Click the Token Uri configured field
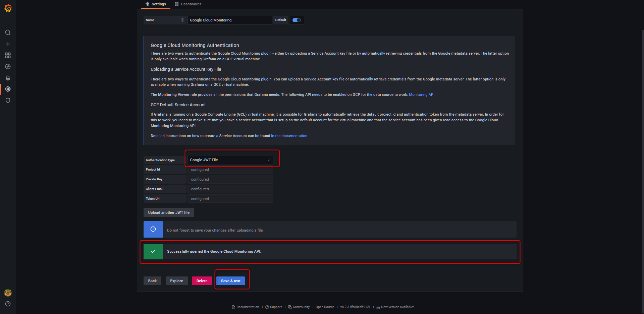 click(x=230, y=199)
